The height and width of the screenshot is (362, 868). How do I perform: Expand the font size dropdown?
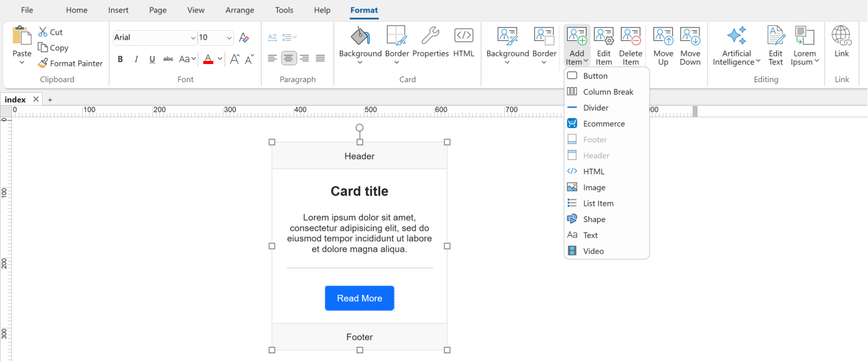point(229,38)
